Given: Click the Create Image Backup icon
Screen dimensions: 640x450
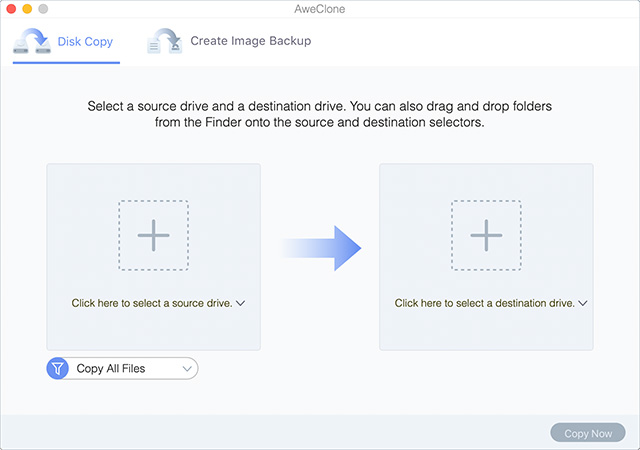Looking at the screenshot, I should (164, 41).
